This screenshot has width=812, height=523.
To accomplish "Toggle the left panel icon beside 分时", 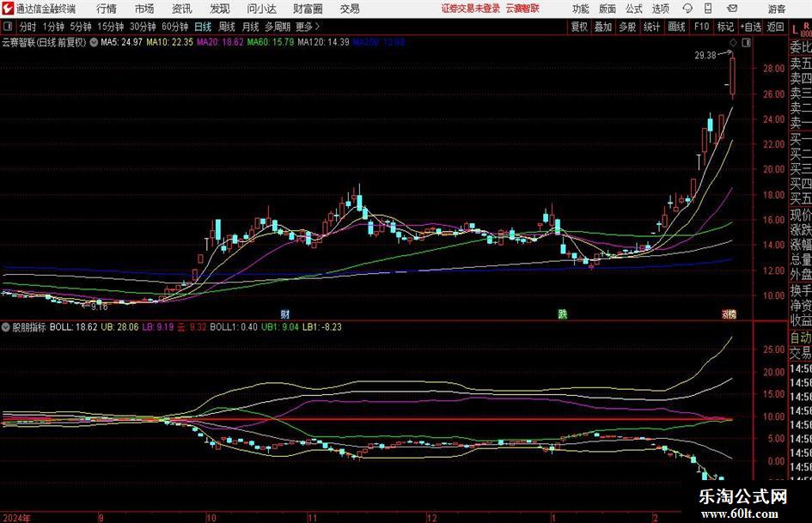I will [x=7, y=27].
